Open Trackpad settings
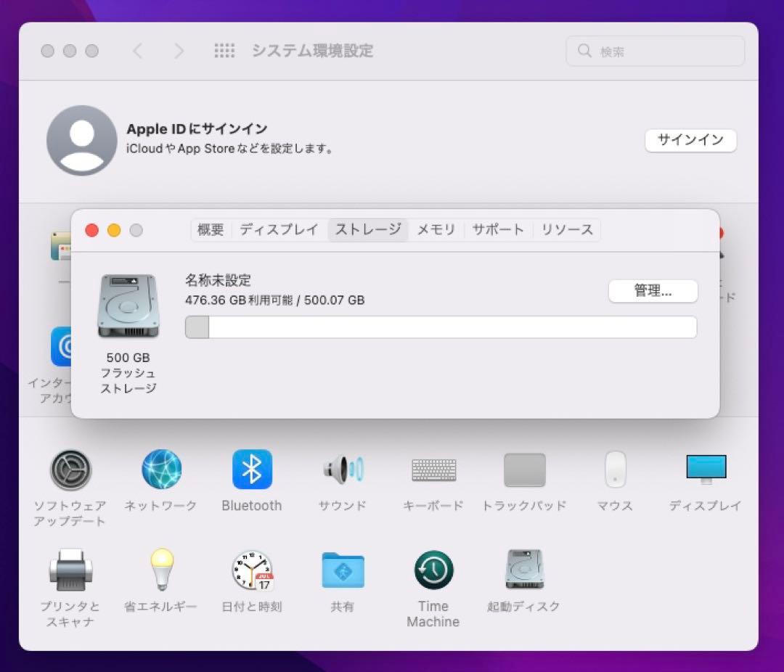This screenshot has width=784, height=672. (524, 470)
